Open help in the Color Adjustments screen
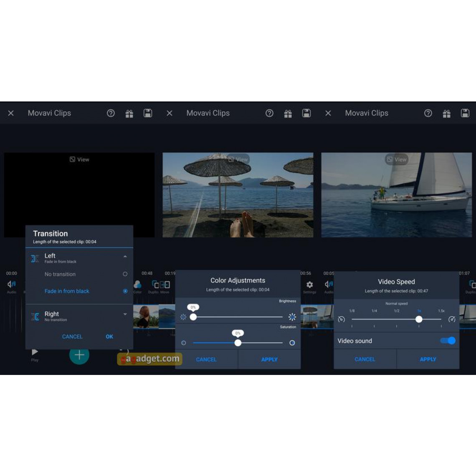The image size is (476, 476). click(269, 113)
